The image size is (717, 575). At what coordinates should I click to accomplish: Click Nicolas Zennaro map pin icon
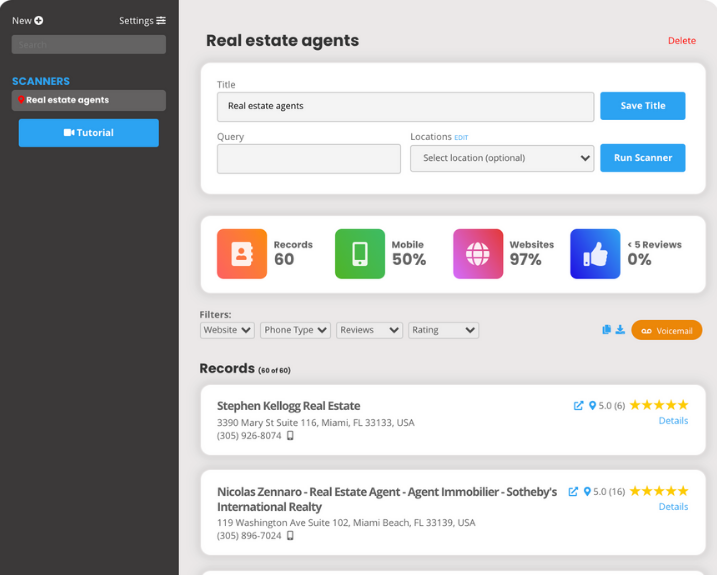point(587,492)
